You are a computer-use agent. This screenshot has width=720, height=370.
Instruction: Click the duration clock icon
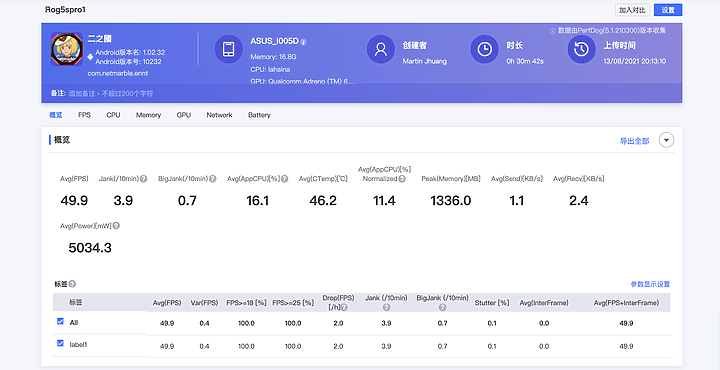484,49
